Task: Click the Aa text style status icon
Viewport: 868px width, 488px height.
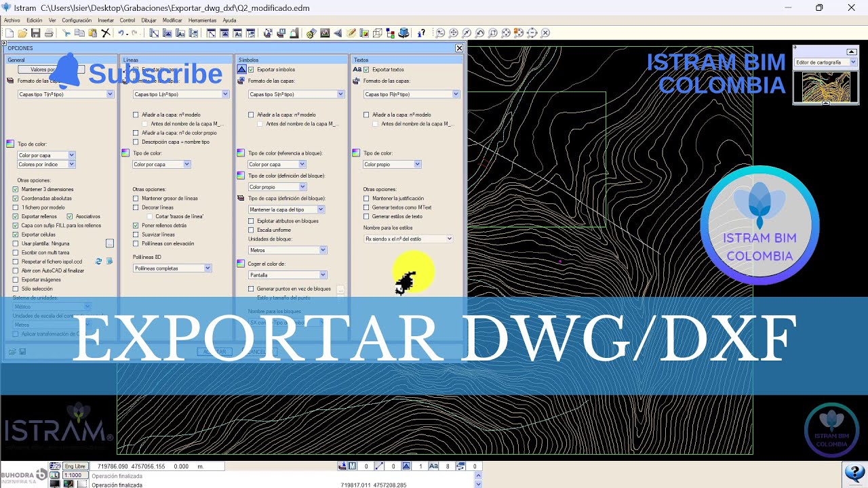Action: 433,466
